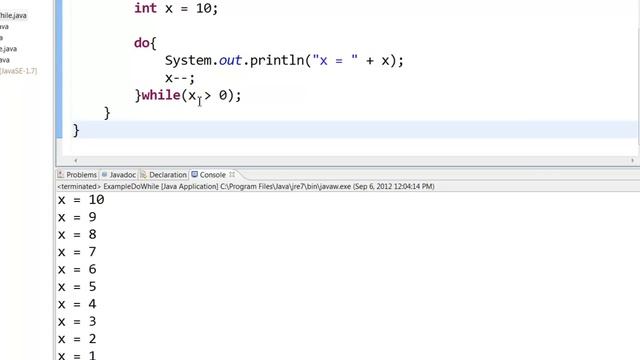This screenshot has width=640, height=360.
Task: Open the Problems tab
Action: 81,175
